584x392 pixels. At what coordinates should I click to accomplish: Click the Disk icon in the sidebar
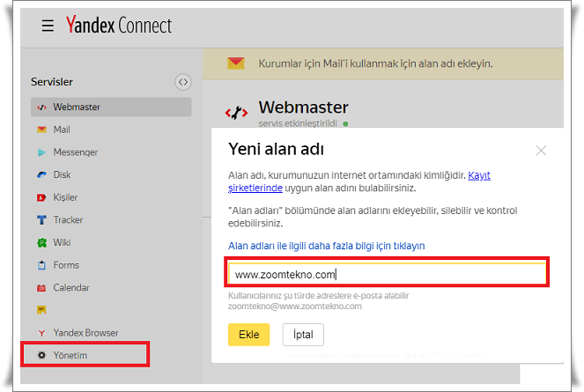[x=41, y=174]
